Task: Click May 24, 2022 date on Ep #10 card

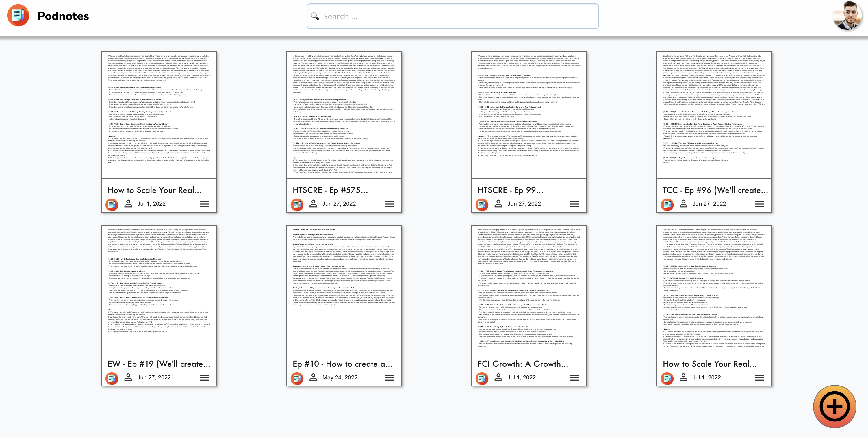Action: click(x=340, y=378)
